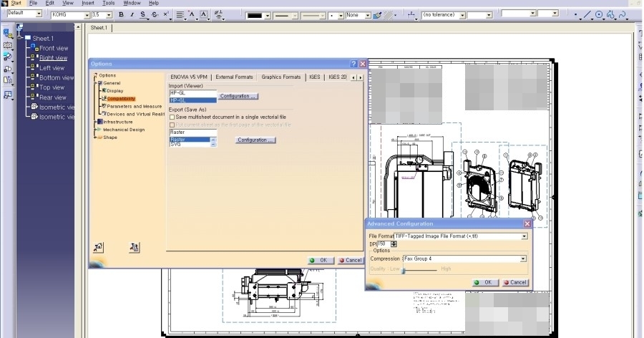Toggle Bold text formatting
Image resolution: width=644 pixels, height=338 pixels.
[x=121, y=15]
